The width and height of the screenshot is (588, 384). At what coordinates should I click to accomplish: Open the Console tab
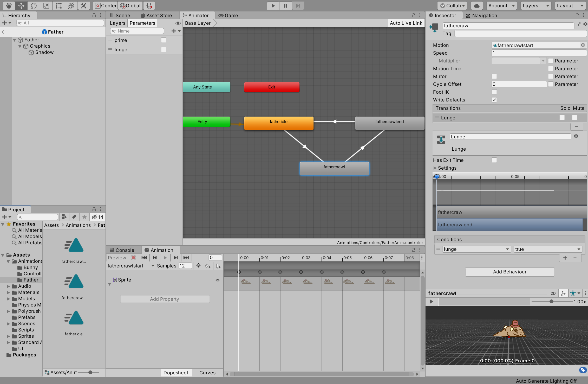(122, 250)
